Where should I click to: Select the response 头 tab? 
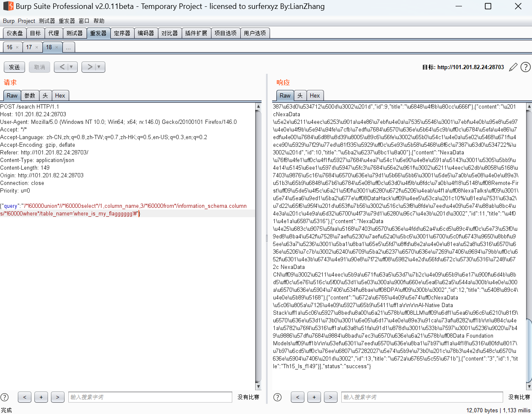300,95
